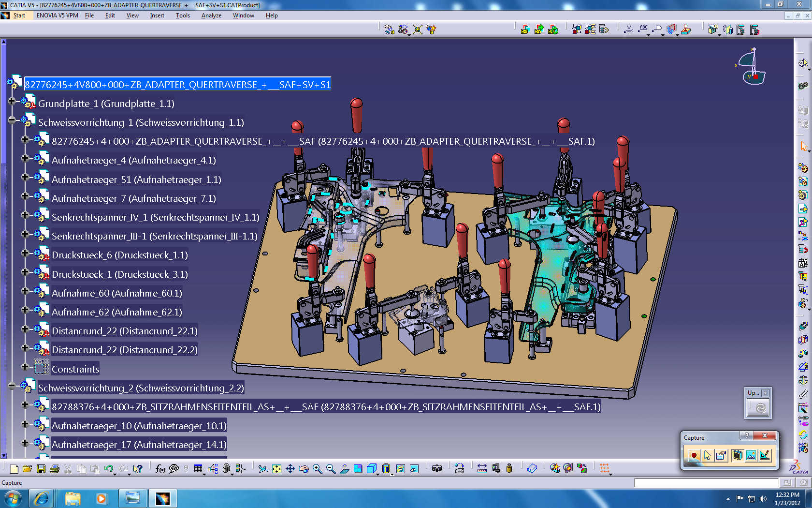The height and width of the screenshot is (508, 812).
Task: Open the Start menu in CATIA
Action: point(19,15)
